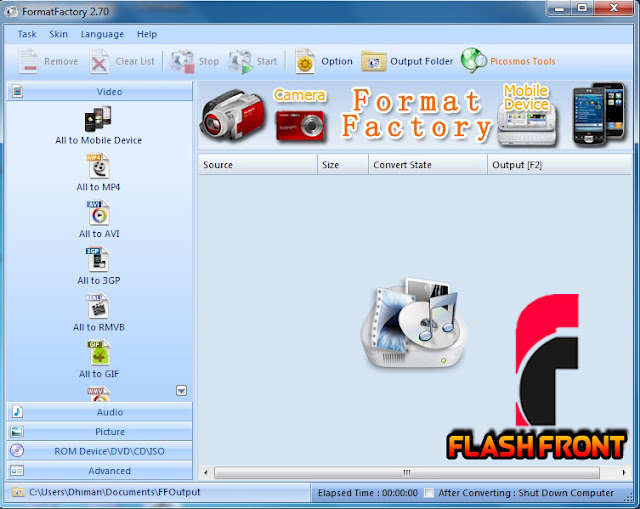Launch Picosmos Tools globe icon
Screen dimensions: 640x509
click(473, 61)
